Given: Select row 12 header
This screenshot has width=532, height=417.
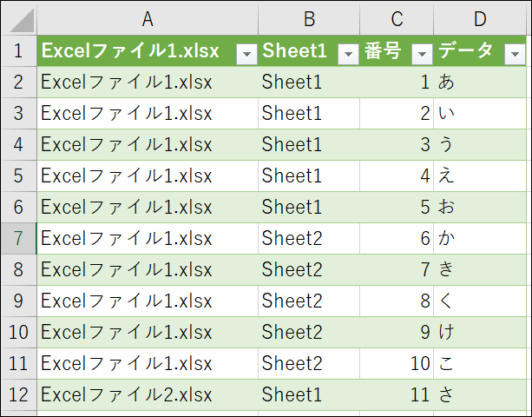Looking at the screenshot, I should tap(19, 394).
